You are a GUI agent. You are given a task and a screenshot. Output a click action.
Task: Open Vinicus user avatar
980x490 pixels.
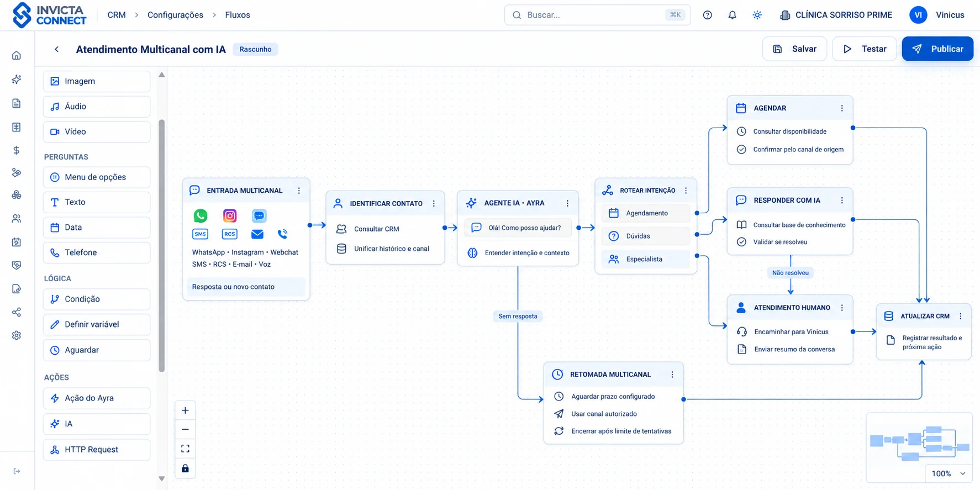pos(918,15)
